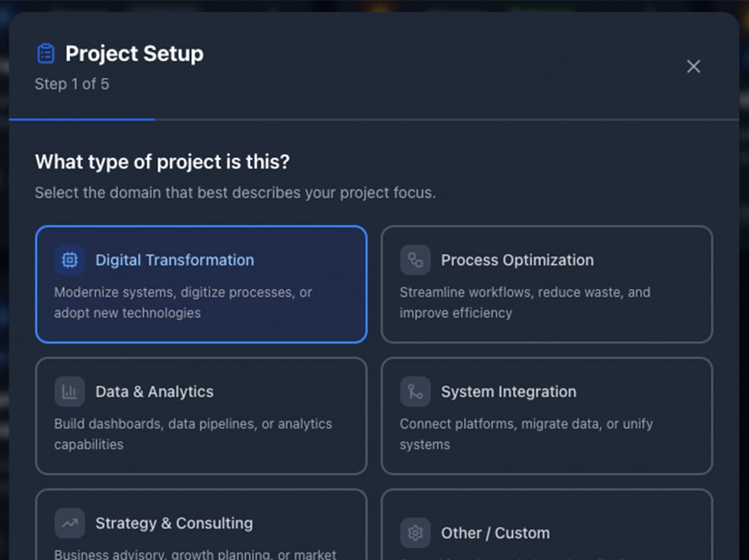Click the Other / Custom gear icon

click(x=415, y=533)
